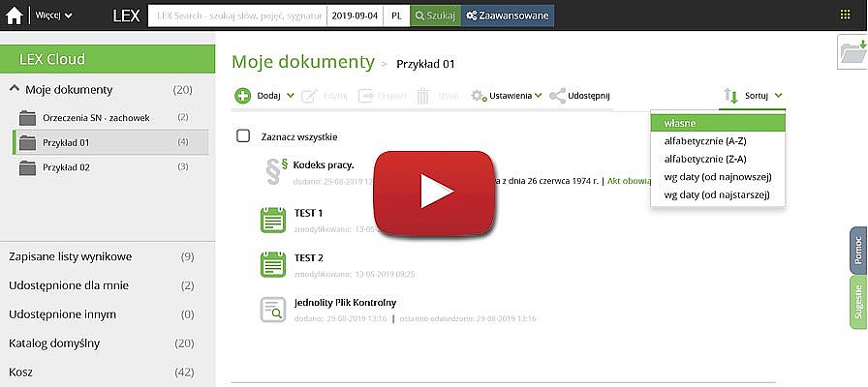Check the Zaznacz wszystkie checkbox
The width and height of the screenshot is (868, 387).
pos(243,136)
